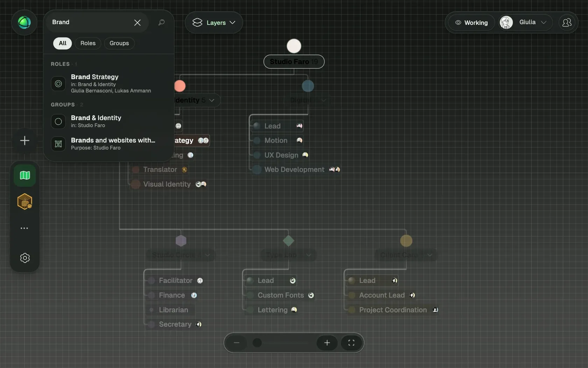Open the Layers dropdown
The height and width of the screenshot is (368, 588).
coord(214,23)
